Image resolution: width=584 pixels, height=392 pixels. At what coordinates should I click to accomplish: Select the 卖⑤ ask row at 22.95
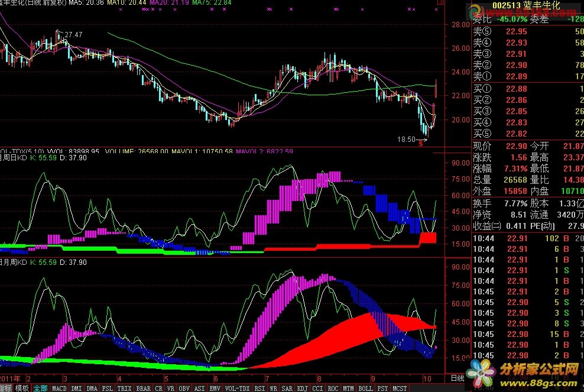(528, 32)
